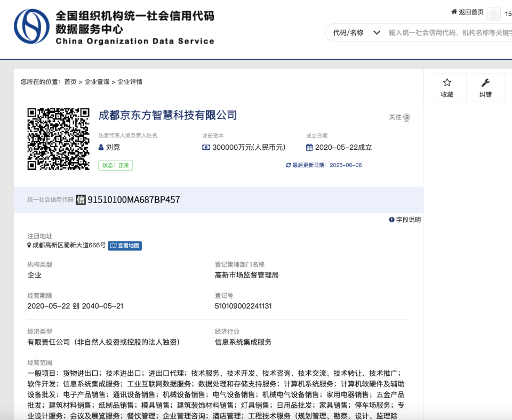512x420 pixels.
Task: Click 企业详情 breadcrumb text
Action: [130, 82]
